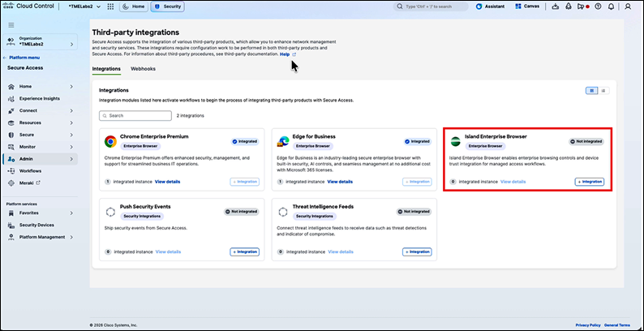Image resolution: width=644 pixels, height=331 pixels.
Task: Open the *TMELabs2 organization dropdown in header
Action: (84, 6)
